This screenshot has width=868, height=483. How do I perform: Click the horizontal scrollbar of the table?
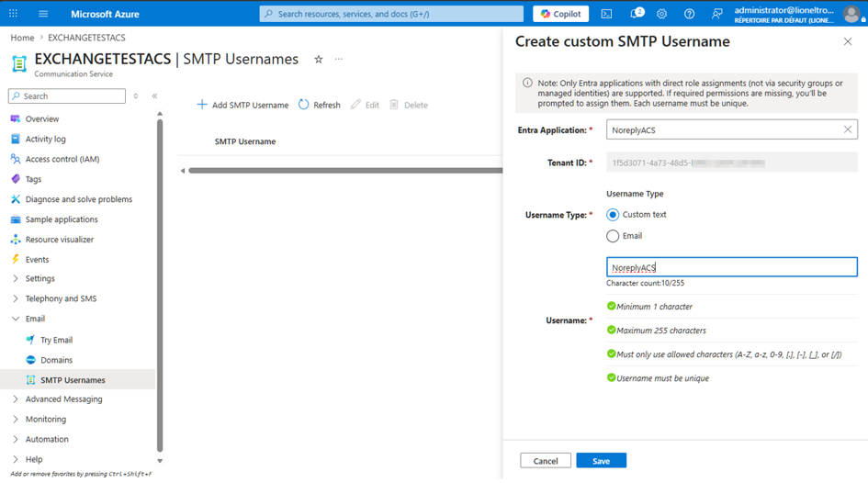click(345, 171)
